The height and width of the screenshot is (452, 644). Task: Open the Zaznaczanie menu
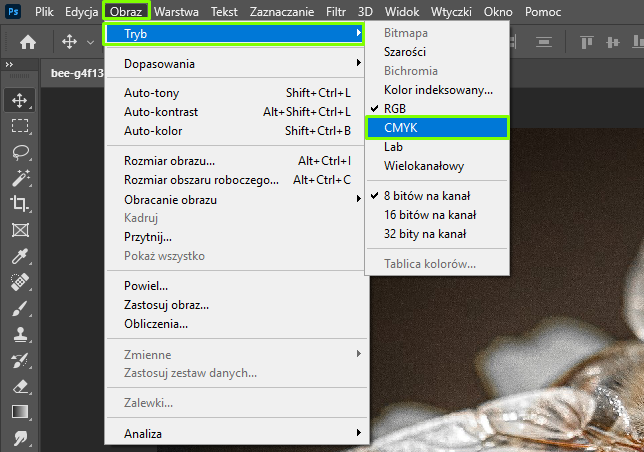(282, 12)
